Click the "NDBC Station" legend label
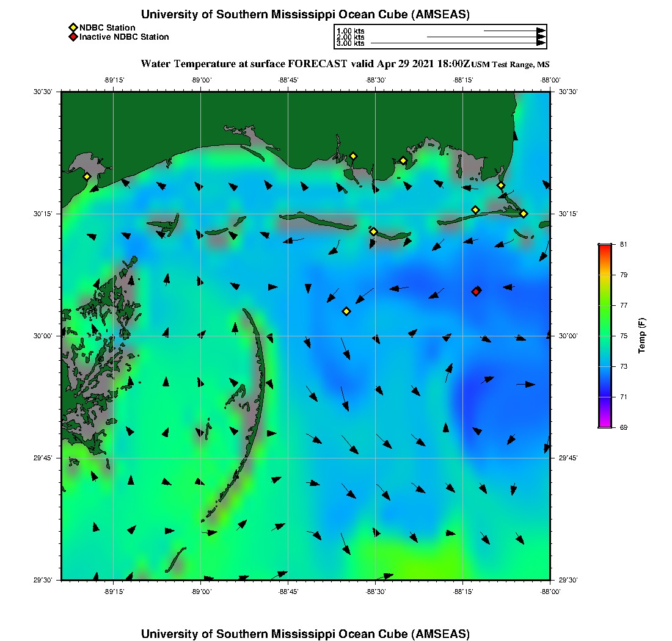Screen dimensions: 672x641 point(107,28)
